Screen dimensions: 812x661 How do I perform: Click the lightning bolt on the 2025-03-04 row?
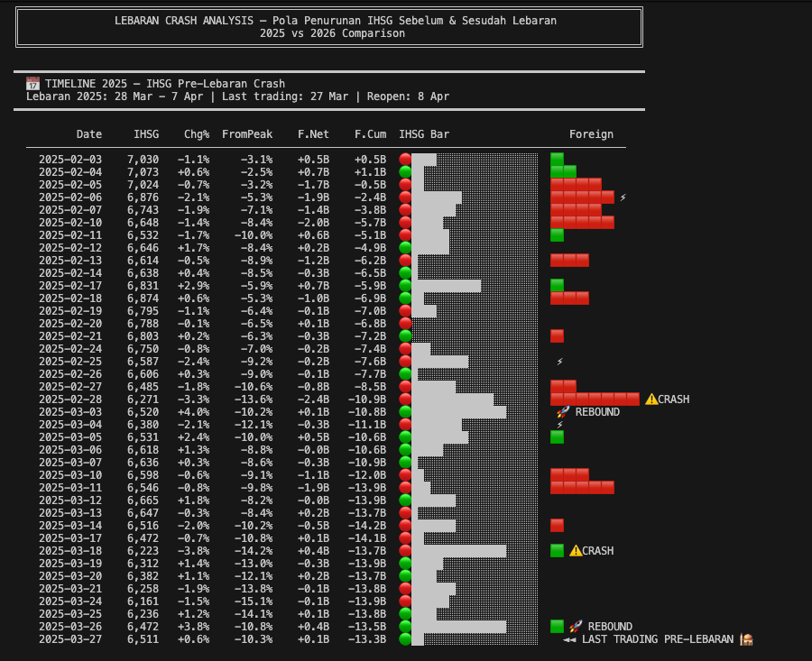(x=559, y=425)
